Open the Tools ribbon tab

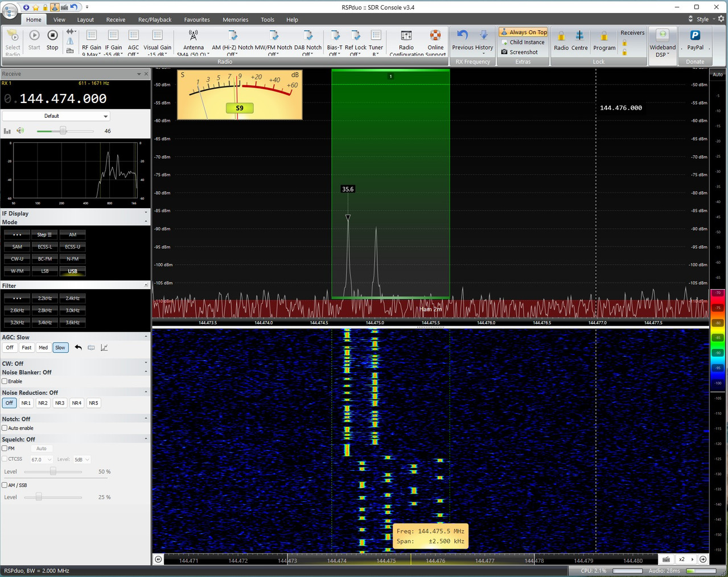pyautogui.click(x=268, y=19)
